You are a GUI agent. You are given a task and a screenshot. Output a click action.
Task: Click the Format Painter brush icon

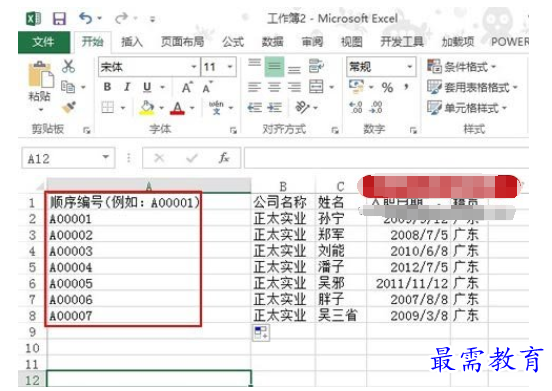tap(69, 107)
